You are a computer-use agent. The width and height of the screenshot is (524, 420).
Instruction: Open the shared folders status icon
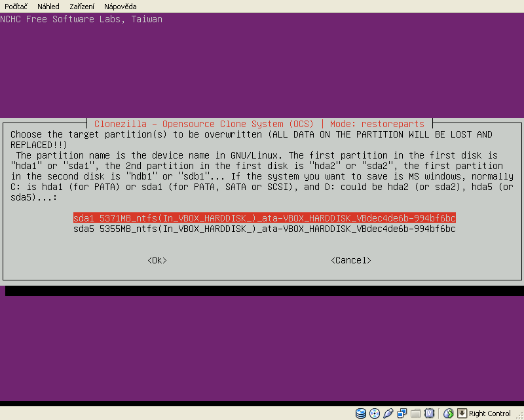click(x=416, y=413)
